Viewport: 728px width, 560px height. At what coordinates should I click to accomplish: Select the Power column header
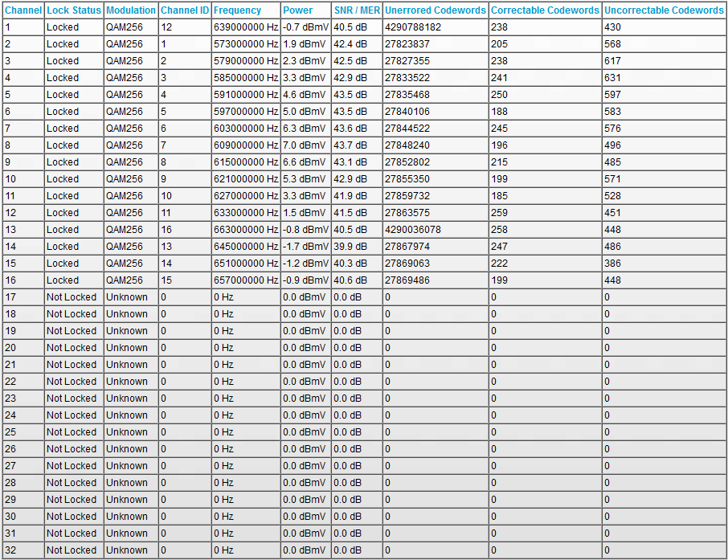click(x=297, y=10)
